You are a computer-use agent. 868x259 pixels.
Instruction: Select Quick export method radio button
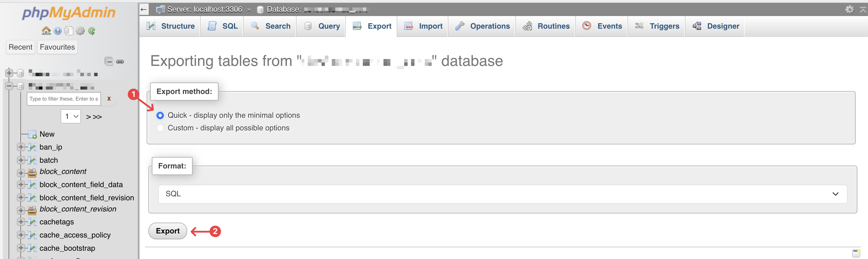(160, 115)
